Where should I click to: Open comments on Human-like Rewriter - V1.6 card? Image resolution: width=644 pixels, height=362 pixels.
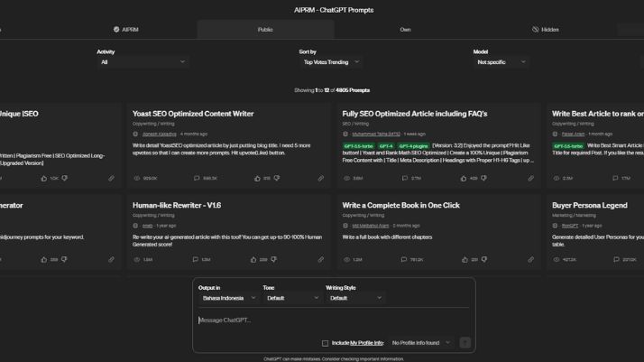coord(196,260)
